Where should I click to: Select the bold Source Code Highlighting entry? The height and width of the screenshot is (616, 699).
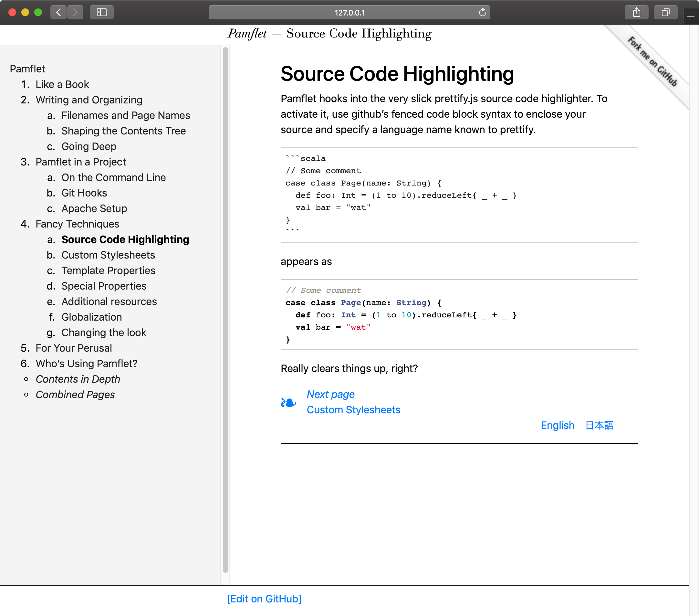coord(125,239)
